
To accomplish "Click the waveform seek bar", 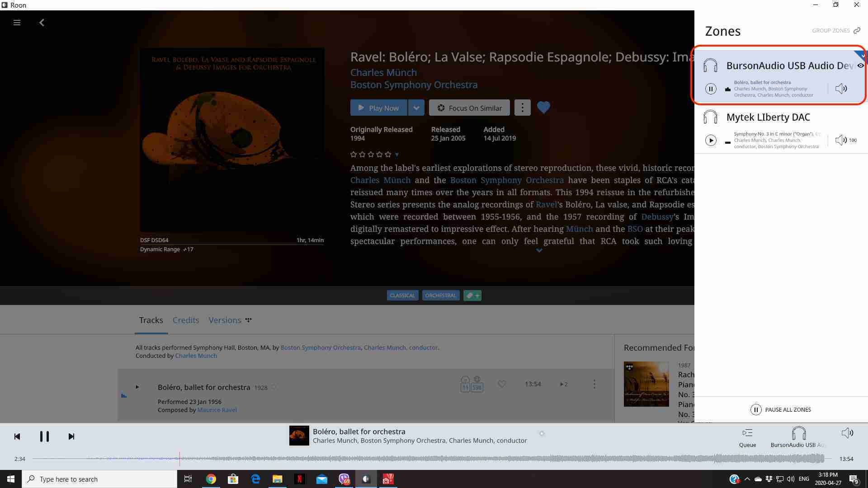I will [432, 459].
